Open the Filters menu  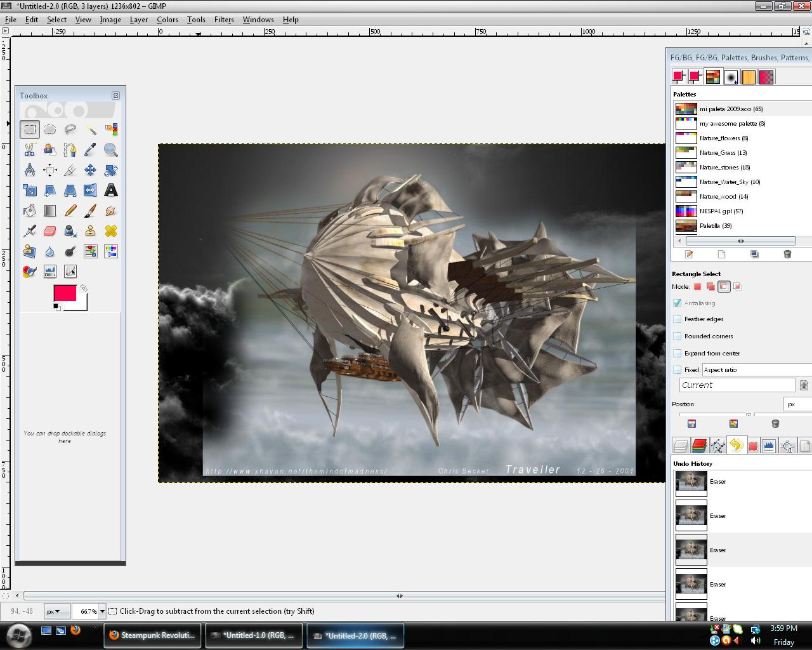[224, 20]
